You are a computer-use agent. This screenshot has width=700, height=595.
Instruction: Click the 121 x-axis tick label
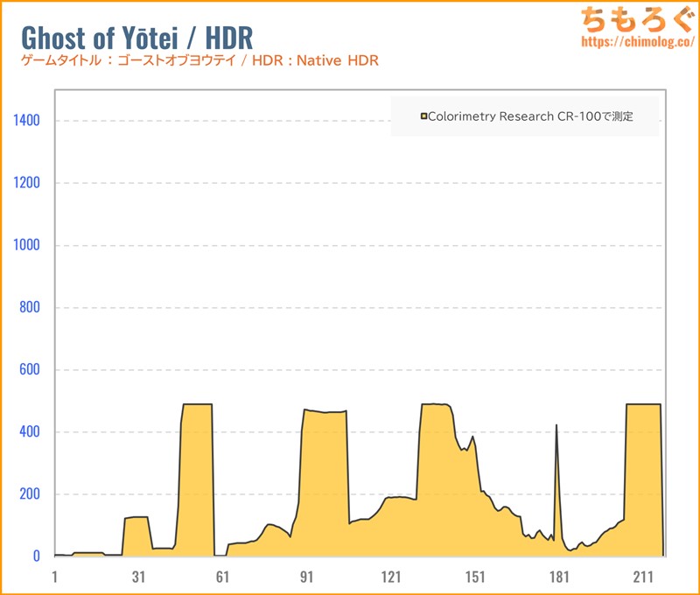[x=391, y=577]
